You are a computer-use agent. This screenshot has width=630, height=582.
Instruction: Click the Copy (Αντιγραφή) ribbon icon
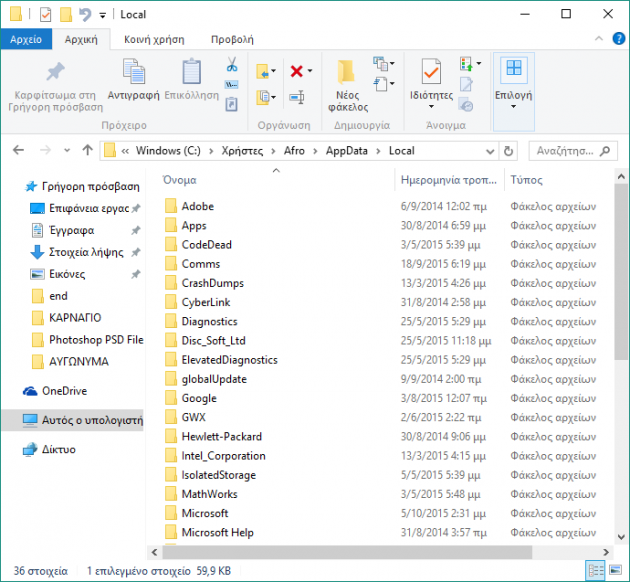click(133, 79)
